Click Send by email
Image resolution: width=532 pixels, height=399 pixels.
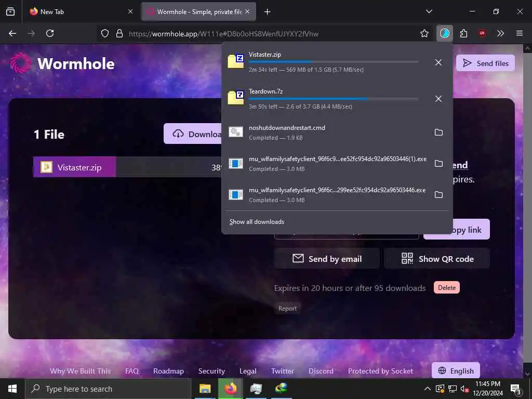pyautogui.click(x=327, y=259)
